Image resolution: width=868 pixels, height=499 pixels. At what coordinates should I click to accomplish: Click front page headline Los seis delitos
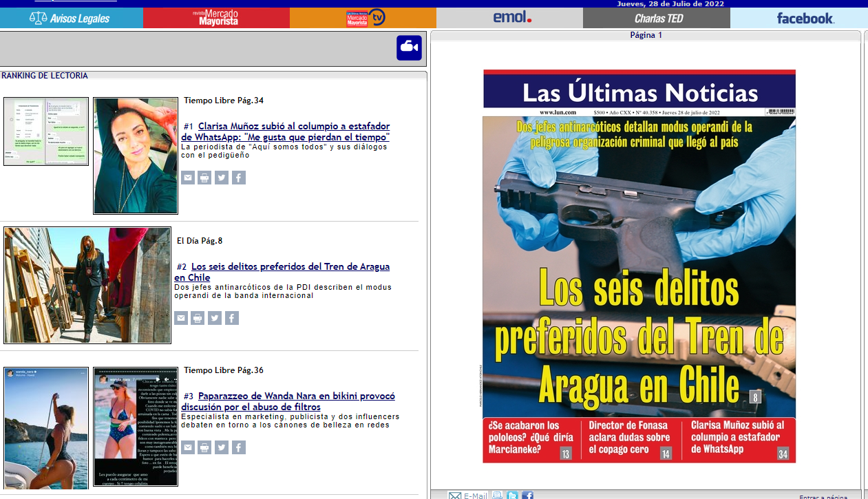point(639,337)
